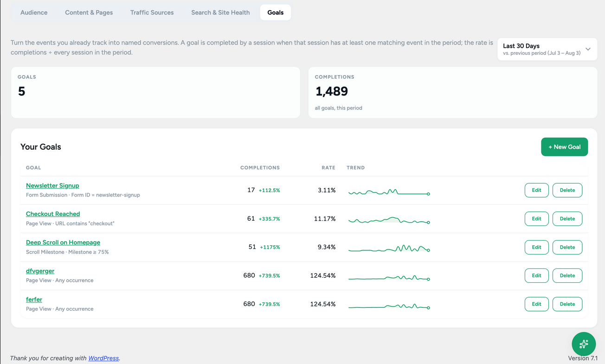Click the Newsletter Signup trend sparkline
The width and height of the screenshot is (605, 364).
(389, 192)
